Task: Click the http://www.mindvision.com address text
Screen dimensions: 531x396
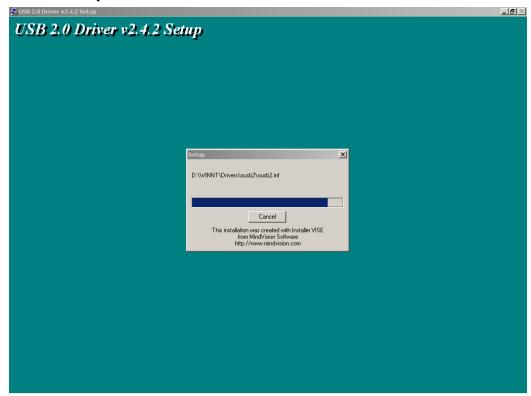Action: pos(268,243)
